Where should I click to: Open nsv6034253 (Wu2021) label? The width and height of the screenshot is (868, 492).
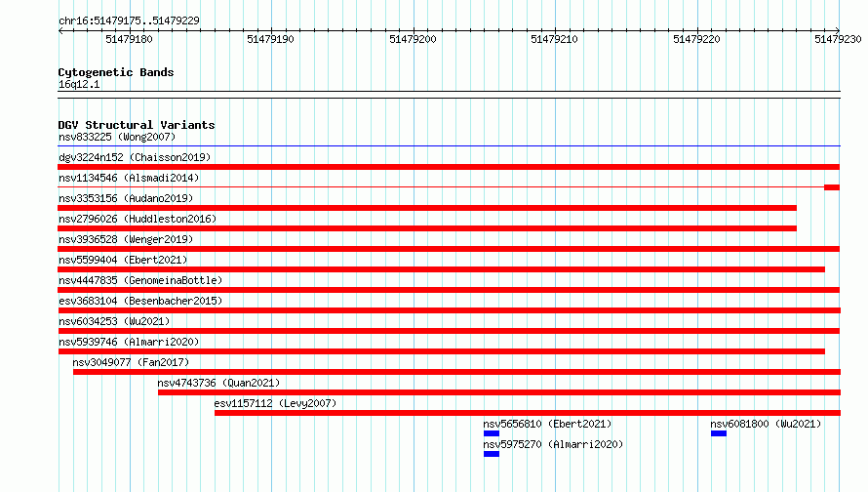[x=114, y=321]
